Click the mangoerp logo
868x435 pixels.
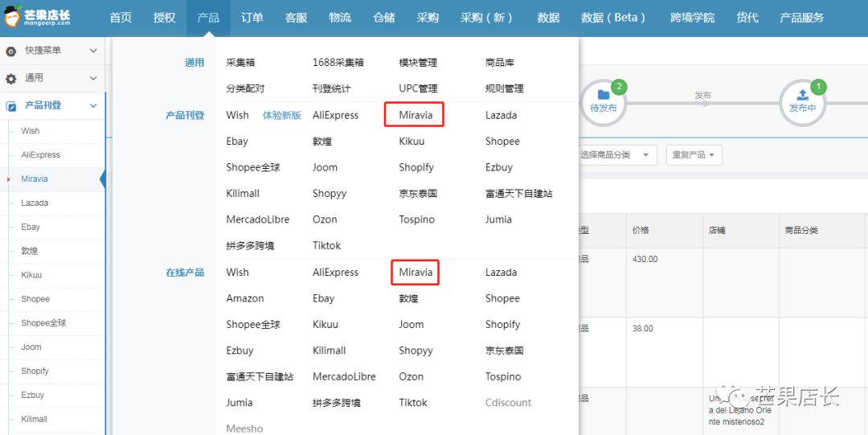(37, 16)
